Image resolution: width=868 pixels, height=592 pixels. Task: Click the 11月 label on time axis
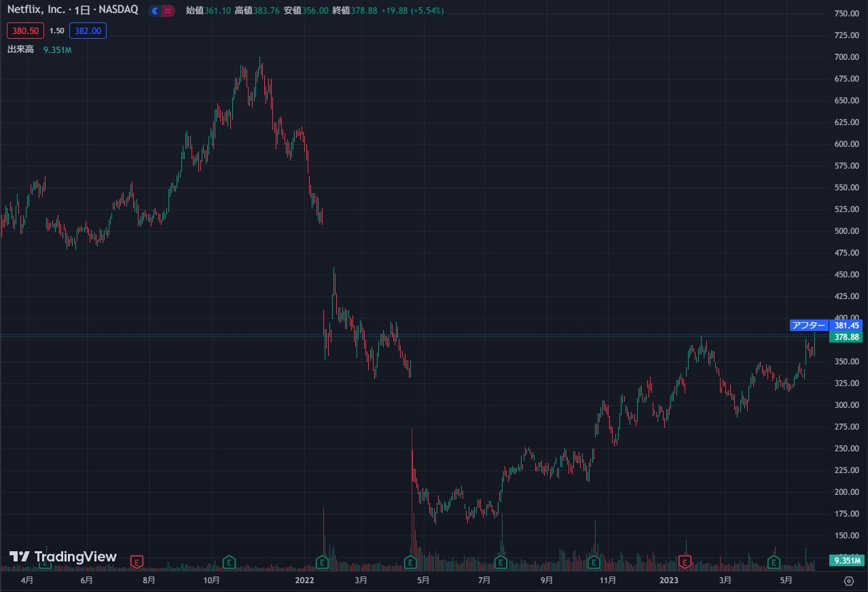608,580
